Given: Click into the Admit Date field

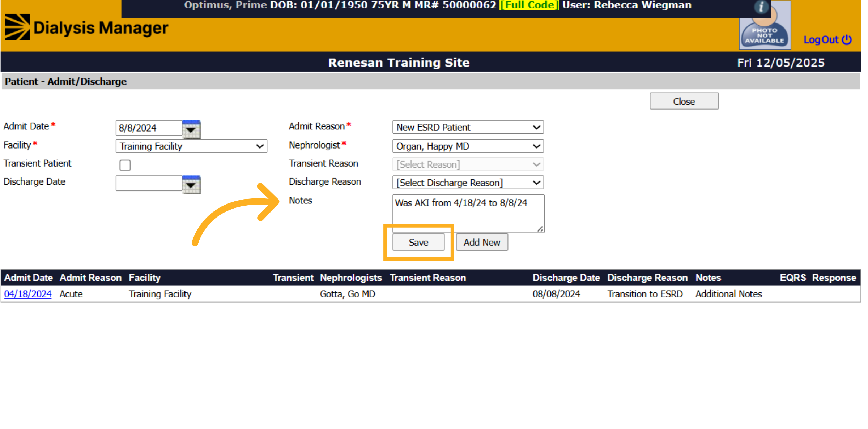Looking at the screenshot, I should [x=149, y=128].
